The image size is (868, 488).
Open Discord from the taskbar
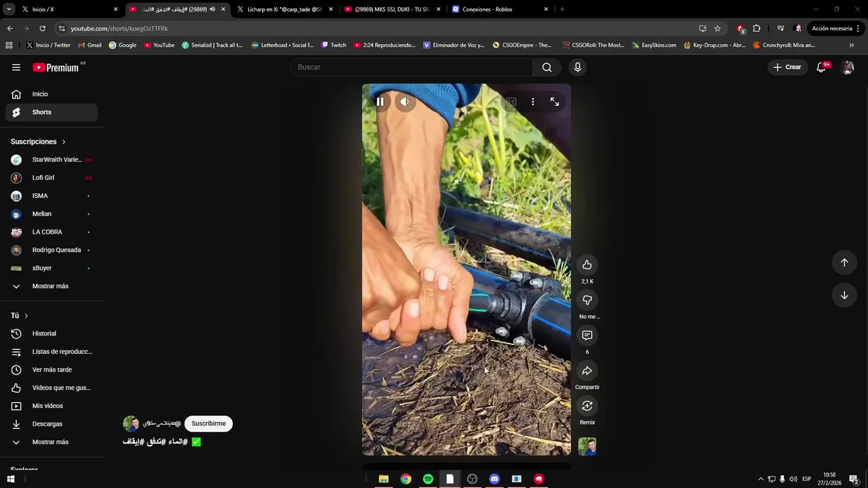coord(494,479)
